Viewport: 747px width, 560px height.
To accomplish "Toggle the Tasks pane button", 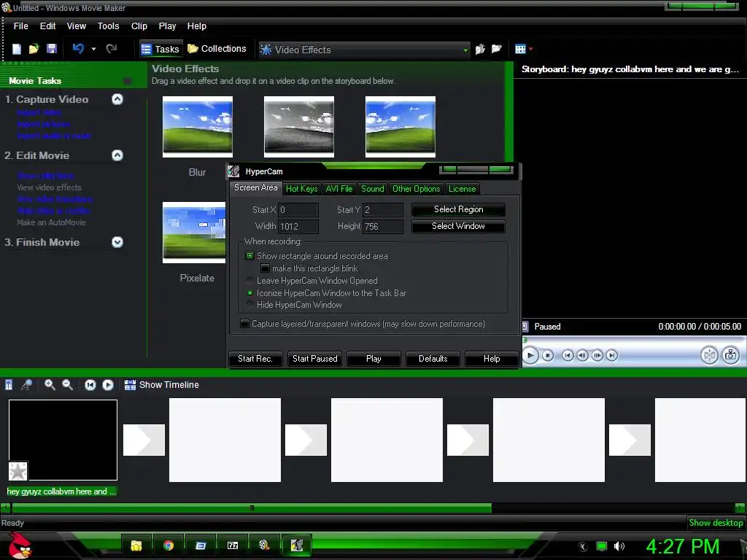I will tap(161, 49).
